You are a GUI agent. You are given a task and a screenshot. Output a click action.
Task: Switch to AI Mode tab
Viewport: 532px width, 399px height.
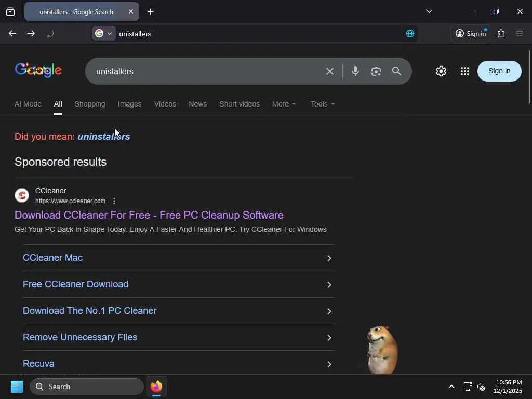pyautogui.click(x=28, y=104)
